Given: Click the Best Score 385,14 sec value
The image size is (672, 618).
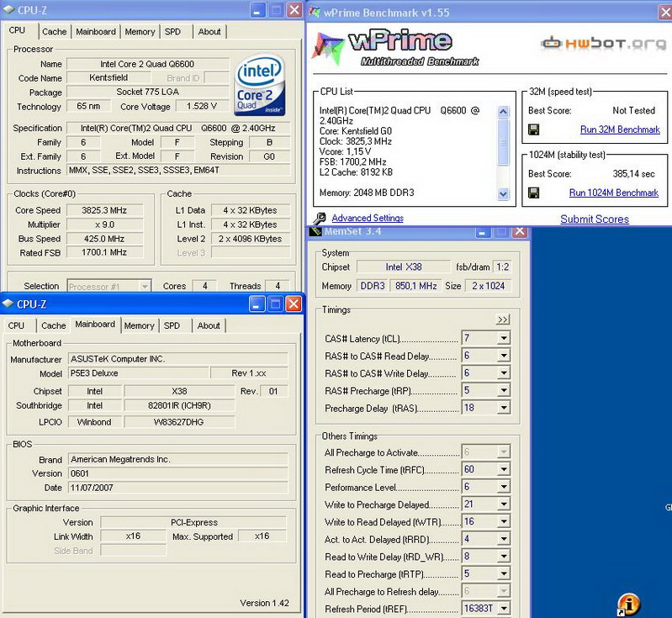Looking at the screenshot, I should (633, 173).
